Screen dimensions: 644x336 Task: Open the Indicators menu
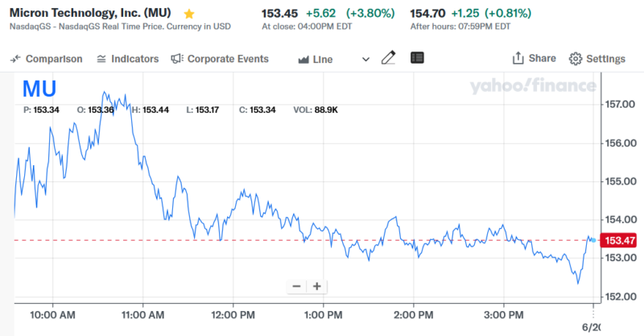pyautogui.click(x=127, y=59)
